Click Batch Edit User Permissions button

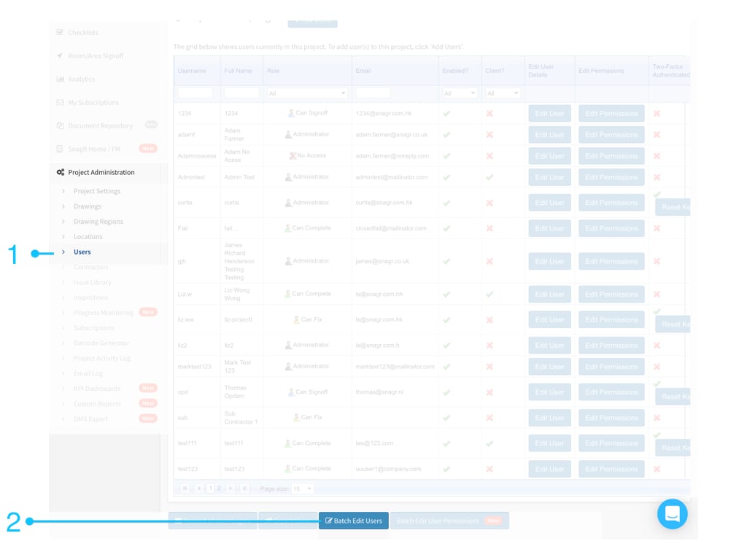[x=449, y=521]
